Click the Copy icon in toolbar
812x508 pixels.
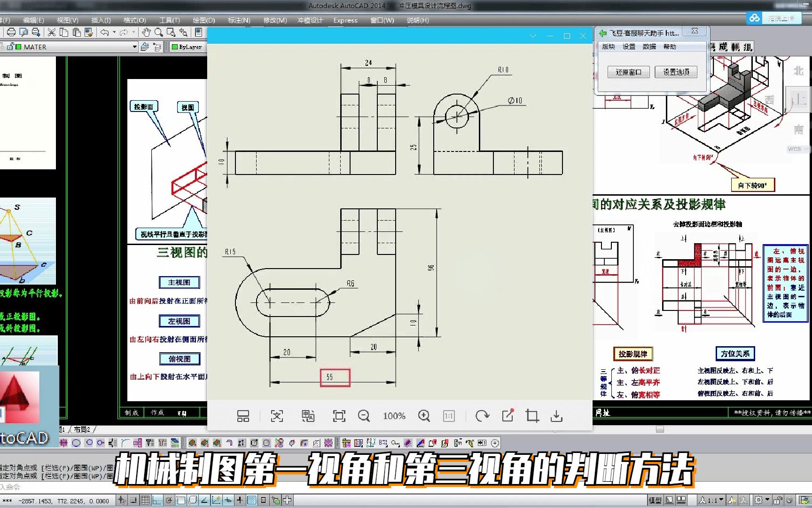tap(64, 32)
